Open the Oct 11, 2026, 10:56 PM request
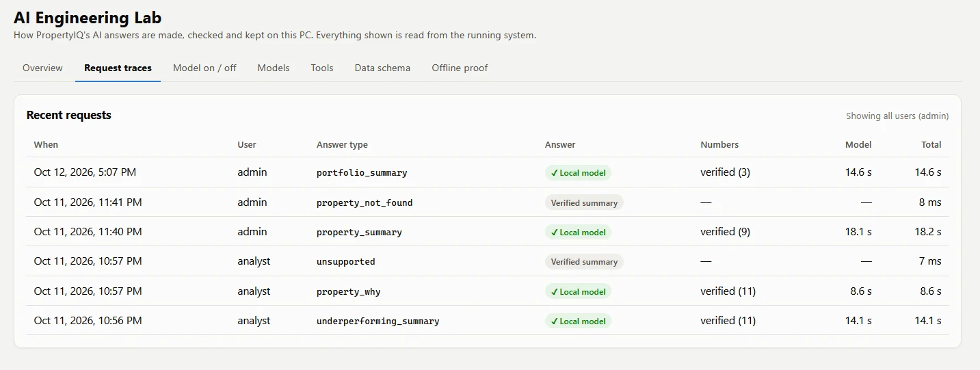 pyautogui.click(x=488, y=321)
